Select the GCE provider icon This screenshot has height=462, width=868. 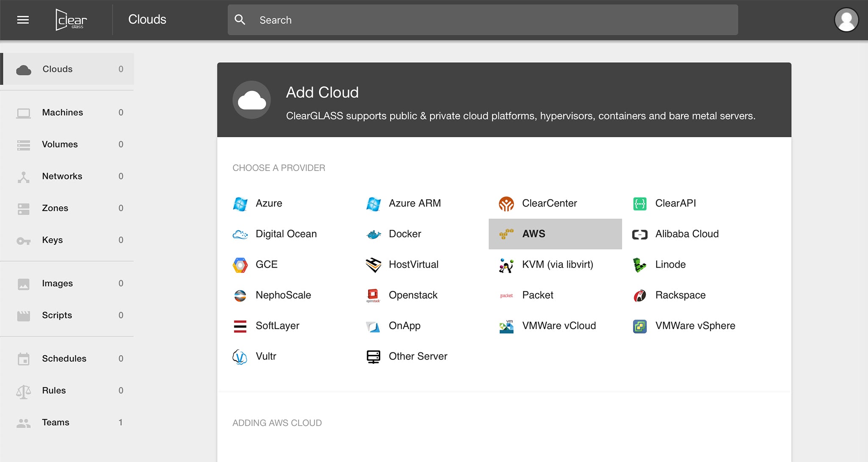click(240, 265)
